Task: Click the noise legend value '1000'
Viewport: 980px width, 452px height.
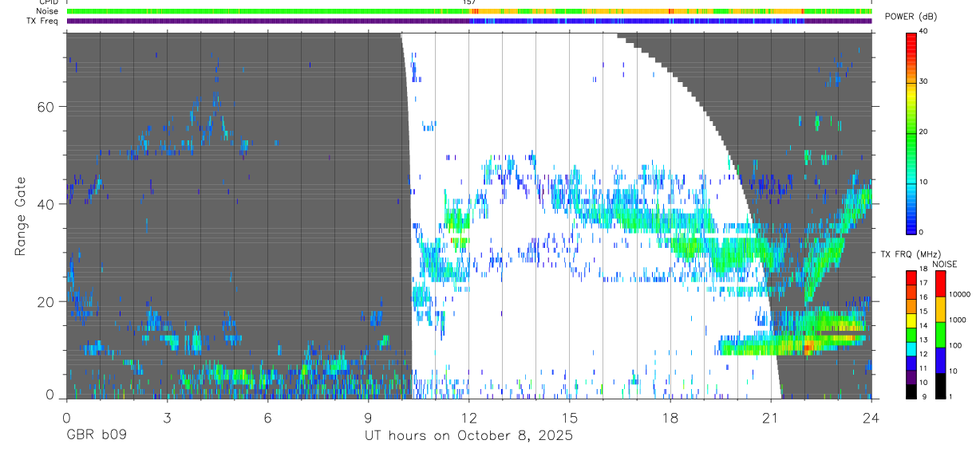Action: click(x=957, y=319)
